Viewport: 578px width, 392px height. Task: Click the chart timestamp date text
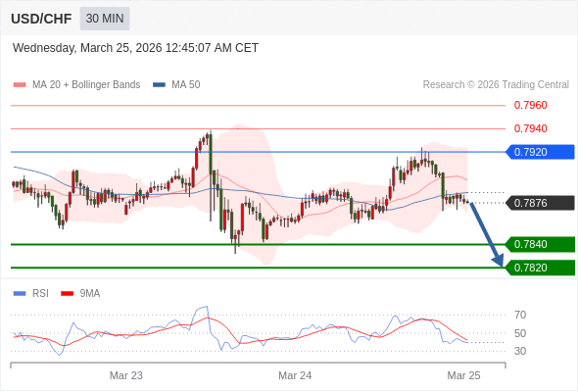click(x=135, y=48)
